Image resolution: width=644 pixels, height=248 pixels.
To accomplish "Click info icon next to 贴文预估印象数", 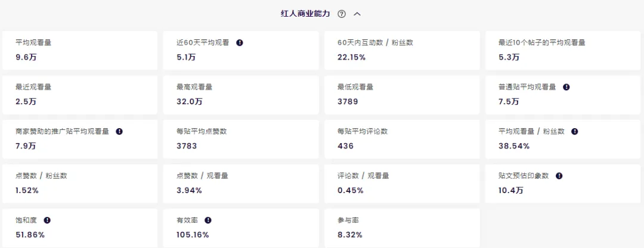I will (559, 176).
